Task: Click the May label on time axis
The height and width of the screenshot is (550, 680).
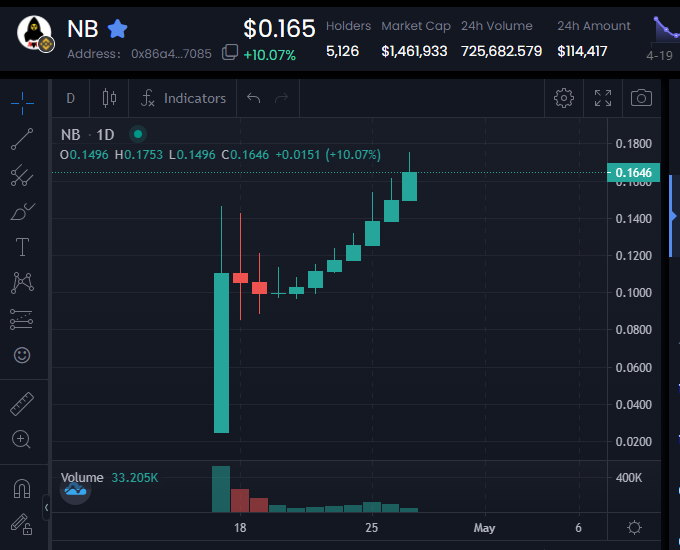Action: (x=484, y=528)
